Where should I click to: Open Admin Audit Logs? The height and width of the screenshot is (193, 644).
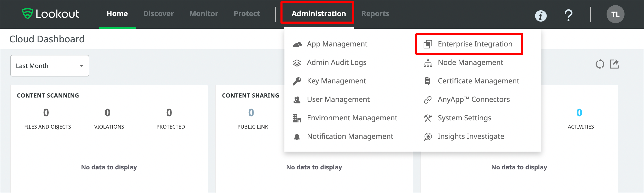point(337,63)
